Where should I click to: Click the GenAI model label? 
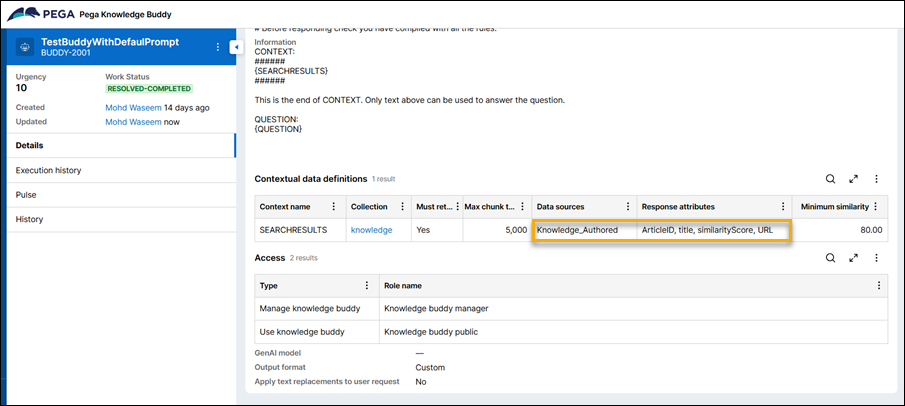(x=278, y=353)
